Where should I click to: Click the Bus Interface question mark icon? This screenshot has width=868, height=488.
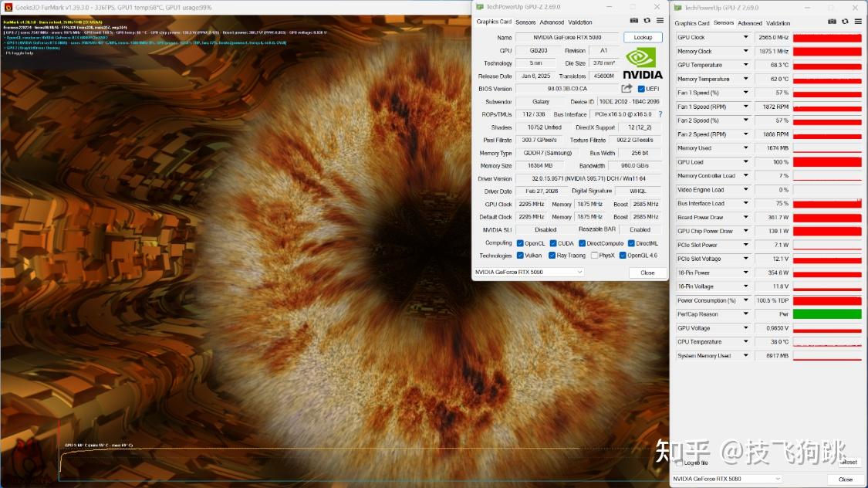pyautogui.click(x=660, y=114)
